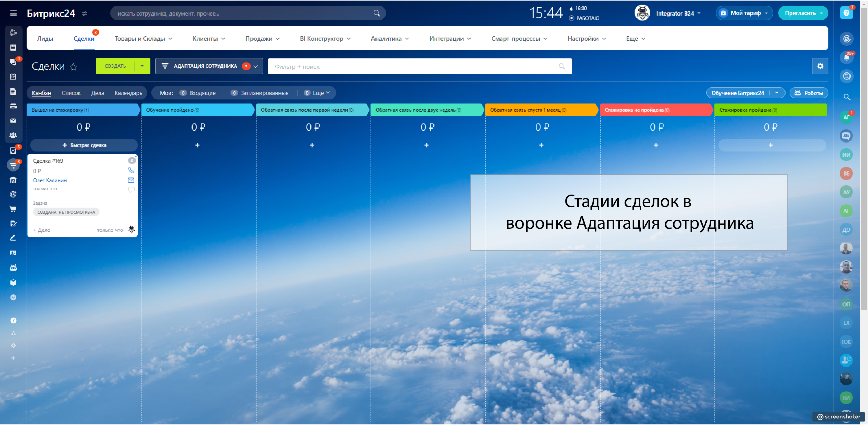Click the Стажировка пройдена green stage header
This screenshot has height=425, width=868.
[770, 110]
